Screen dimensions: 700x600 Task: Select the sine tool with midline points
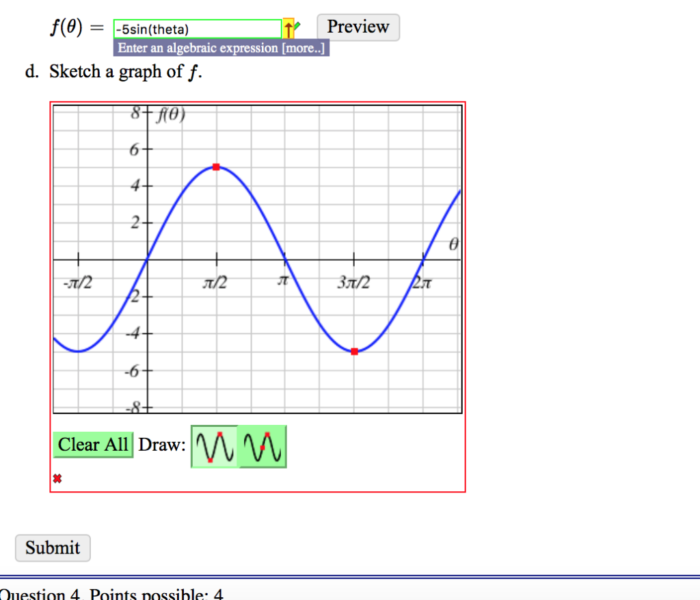pos(263,446)
